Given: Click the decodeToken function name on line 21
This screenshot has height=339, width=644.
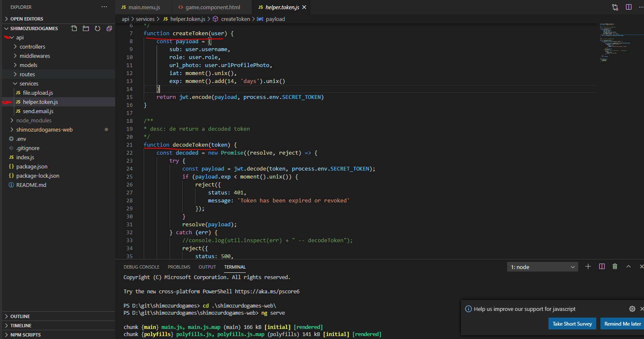Looking at the screenshot, I should coord(191,145).
